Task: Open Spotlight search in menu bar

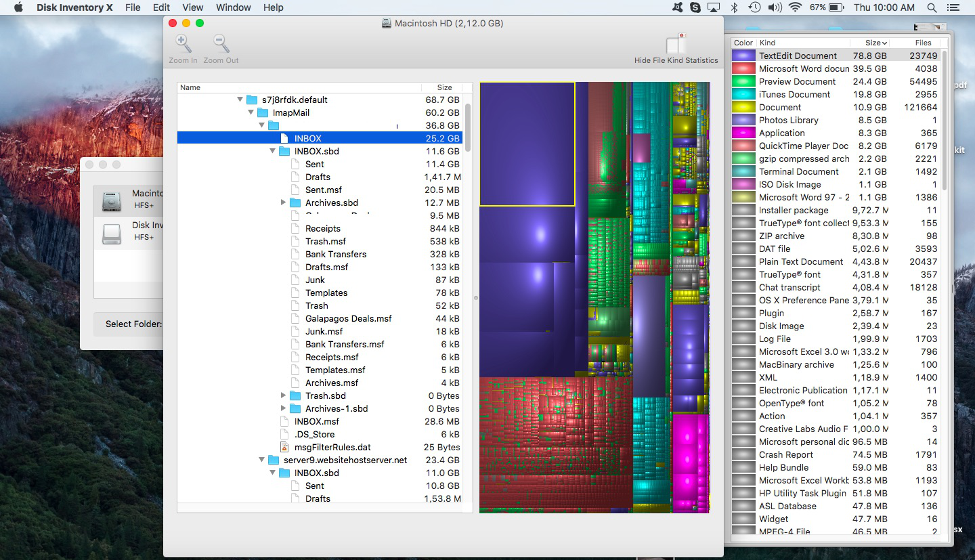Action: 932,7
